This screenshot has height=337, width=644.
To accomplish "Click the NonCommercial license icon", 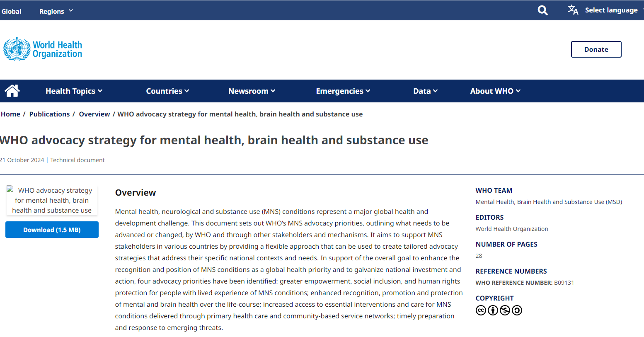I will pos(505,310).
